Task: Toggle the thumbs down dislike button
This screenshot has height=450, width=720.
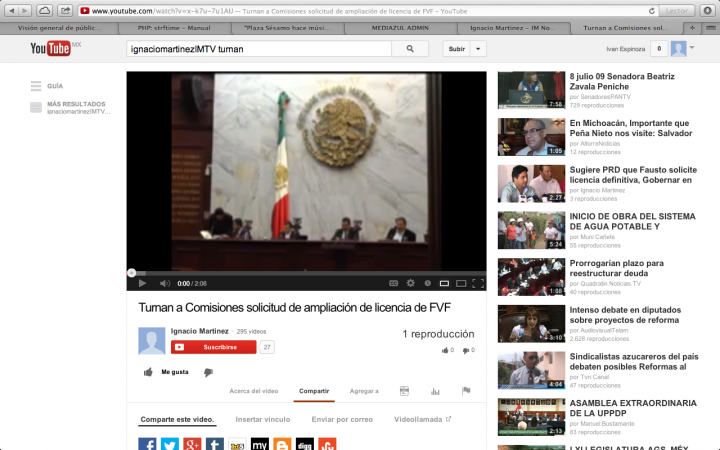Action: (x=209, y=372)
